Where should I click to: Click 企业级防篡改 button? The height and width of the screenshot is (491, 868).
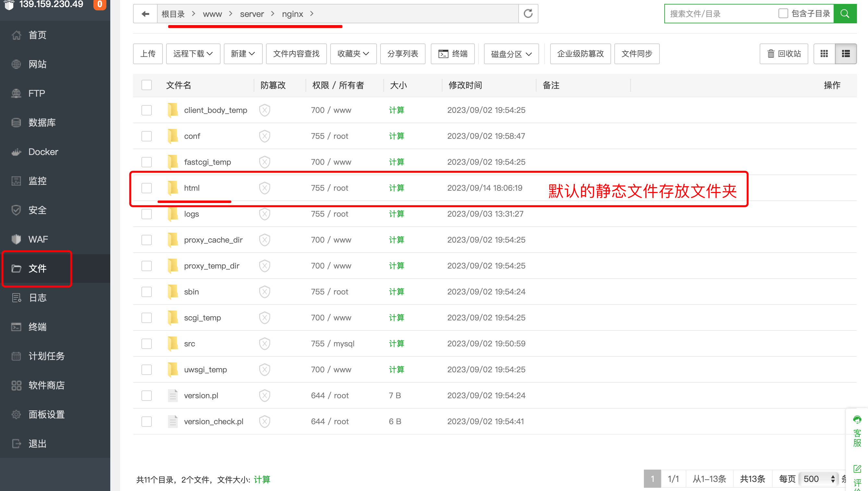[x=580, y=54]
